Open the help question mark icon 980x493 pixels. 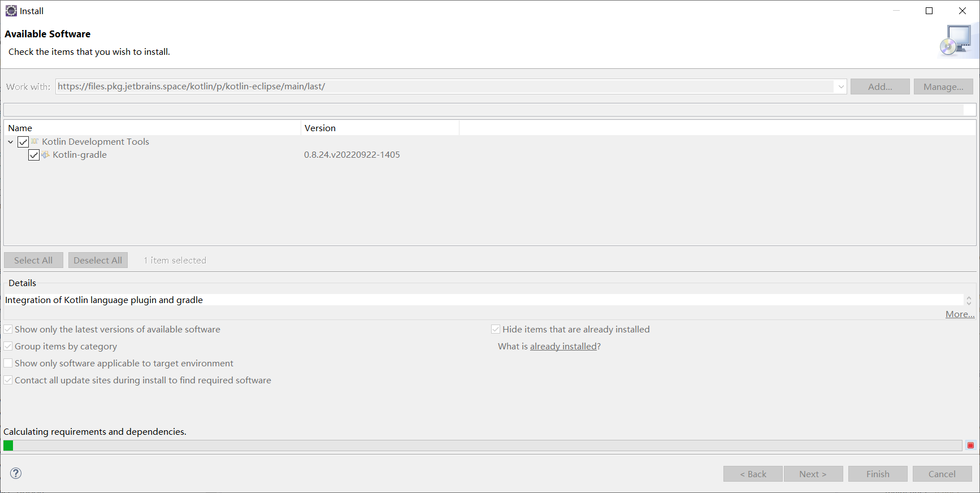16,473
